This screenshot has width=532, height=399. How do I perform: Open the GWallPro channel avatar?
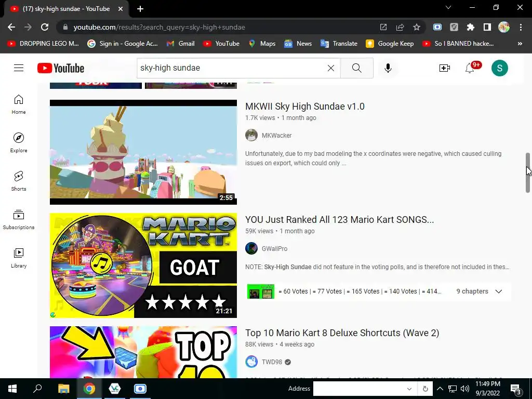click(x=251, y=248)
